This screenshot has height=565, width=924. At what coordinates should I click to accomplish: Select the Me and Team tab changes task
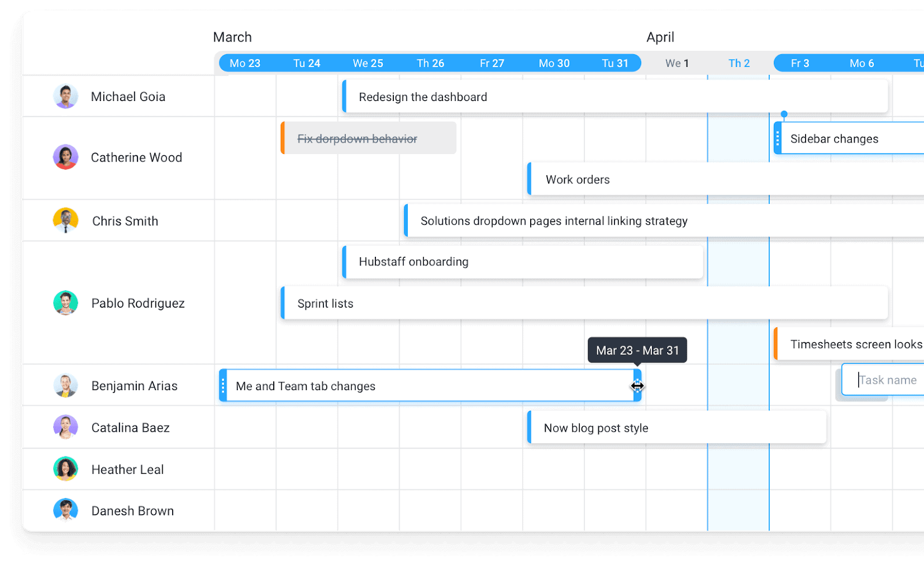tap(430, 386)
